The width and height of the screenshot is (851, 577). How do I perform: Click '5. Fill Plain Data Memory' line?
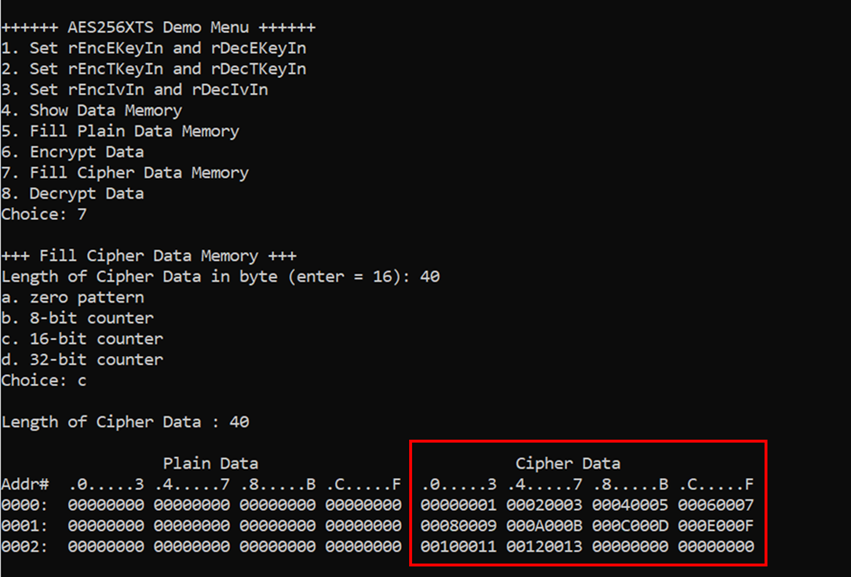pos(120,131)
